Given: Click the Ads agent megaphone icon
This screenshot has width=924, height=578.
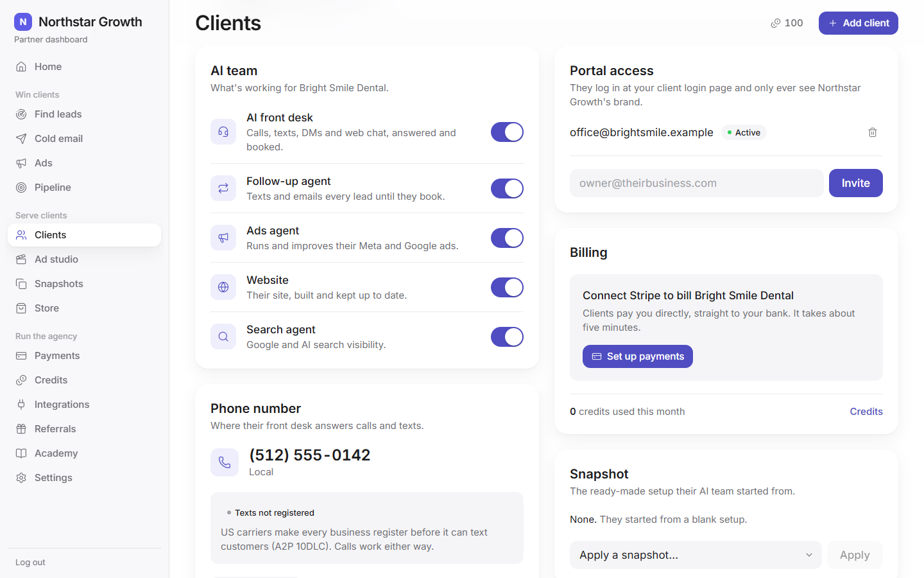Looking at the screenshot, I should coord(223,238).
